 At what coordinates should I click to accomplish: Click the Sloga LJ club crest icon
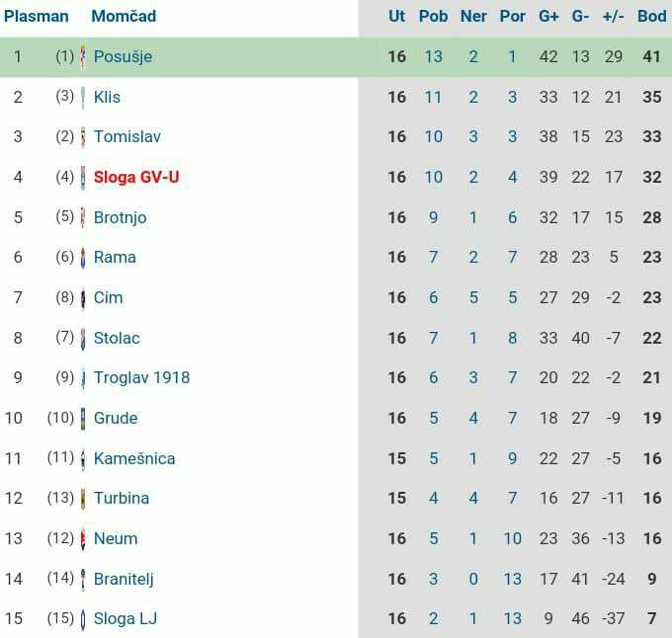(83, 619)
